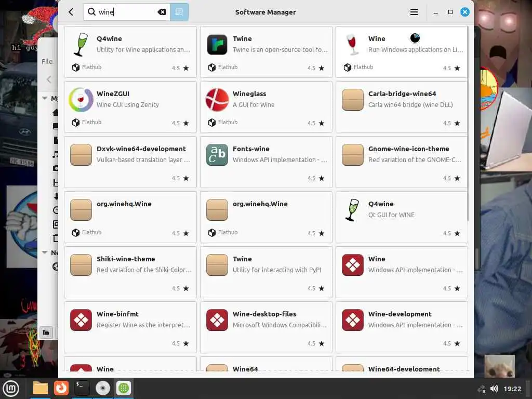Open the Linux Mint start menu
This screenshot has width=532, height=399.
click(x=11, y=388)
